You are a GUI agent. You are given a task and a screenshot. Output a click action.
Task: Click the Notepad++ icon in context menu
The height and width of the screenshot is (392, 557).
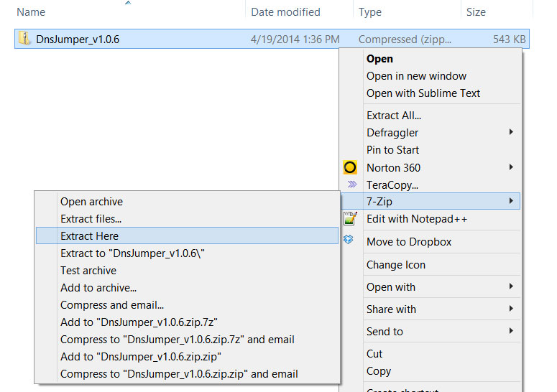(350, 219)
